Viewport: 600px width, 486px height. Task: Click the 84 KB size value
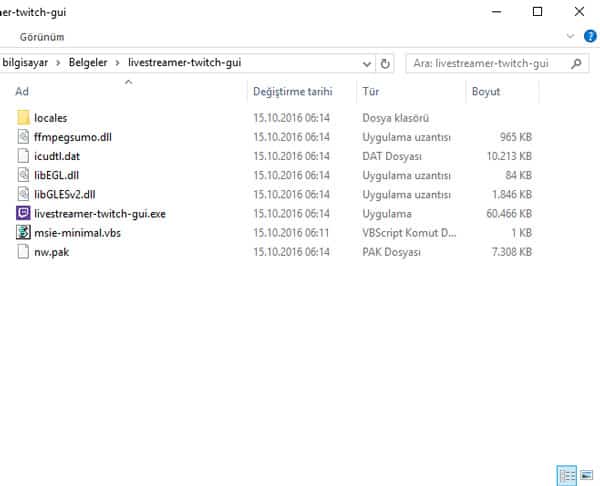(518, 175)
